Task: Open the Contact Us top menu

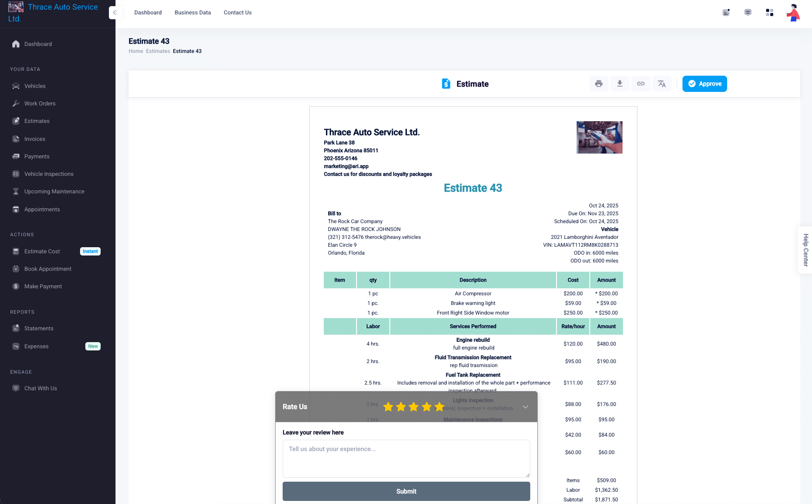Action: (238, 13)
